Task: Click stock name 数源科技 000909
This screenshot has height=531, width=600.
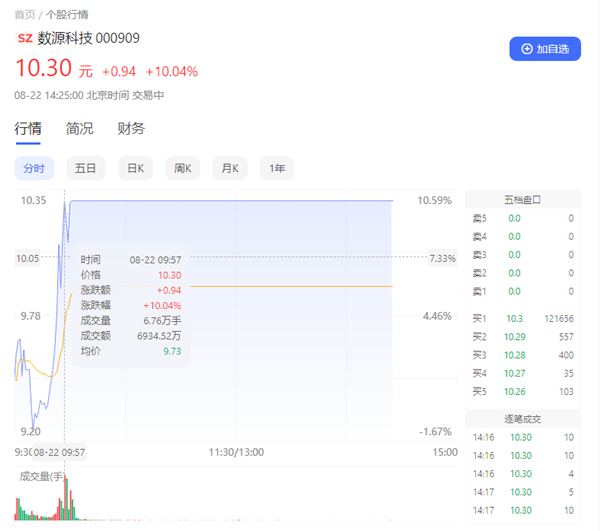Action: 88,38
